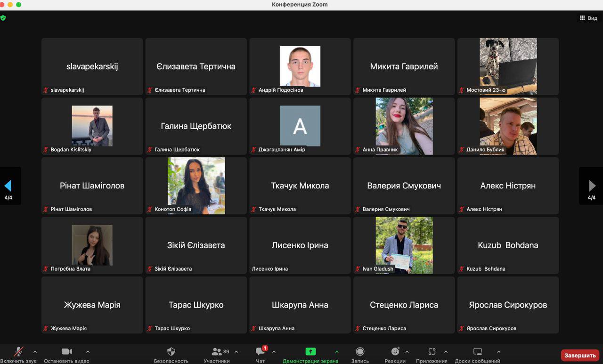603x364 pixels.
Task: Expand the Share Screen options arrow
Action: point(336,351)
